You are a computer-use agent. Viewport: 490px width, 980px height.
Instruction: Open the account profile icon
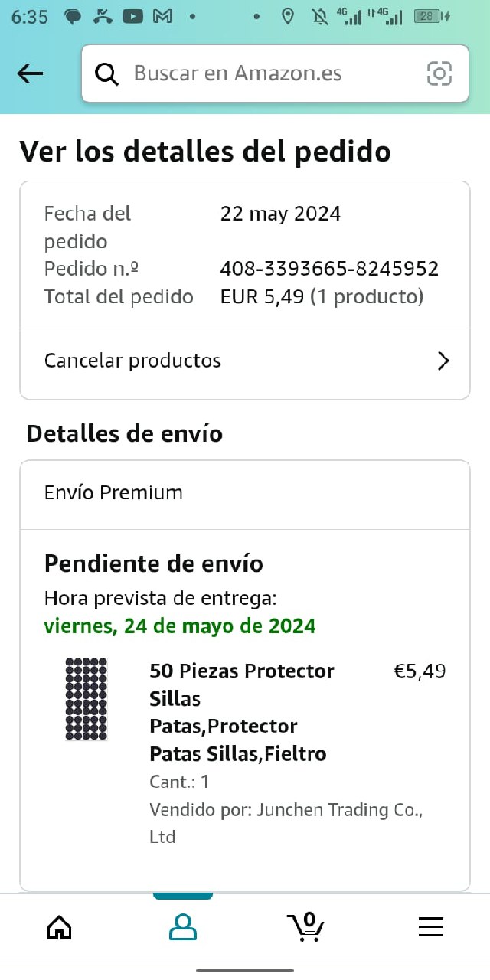coord(183,927)
